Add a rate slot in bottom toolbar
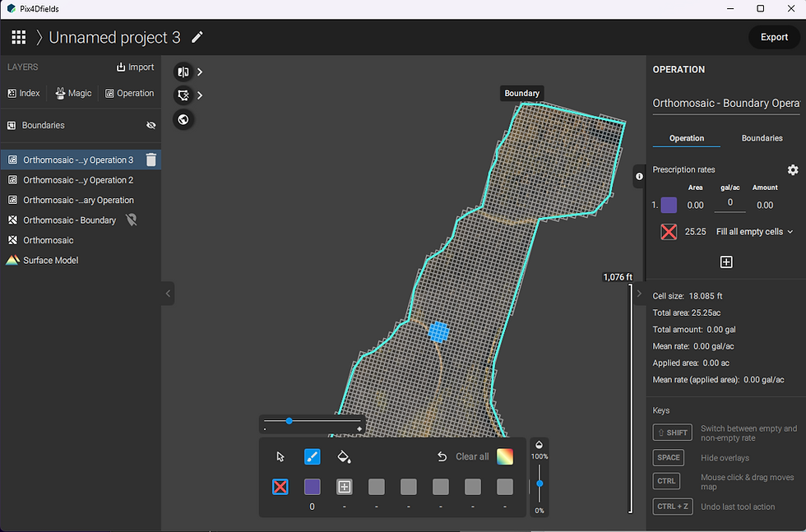This screenshot has height=532, width=806. point(344,487)
